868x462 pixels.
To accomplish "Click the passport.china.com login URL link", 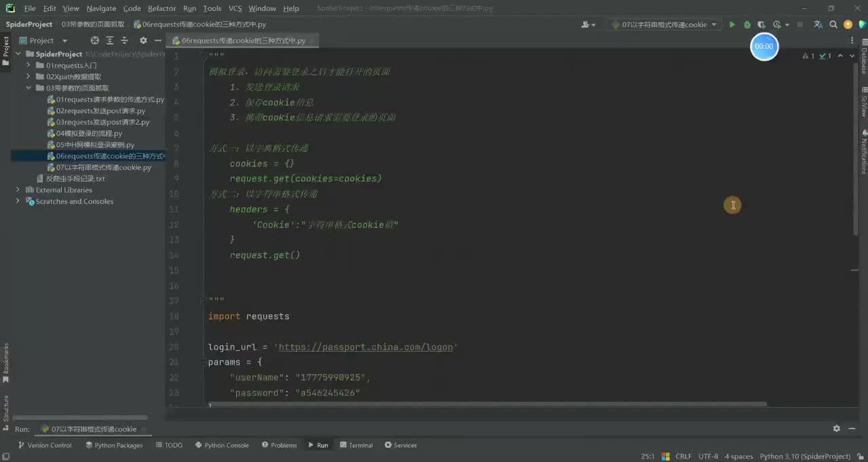I will pyautogui.click(x=366, y=347).
